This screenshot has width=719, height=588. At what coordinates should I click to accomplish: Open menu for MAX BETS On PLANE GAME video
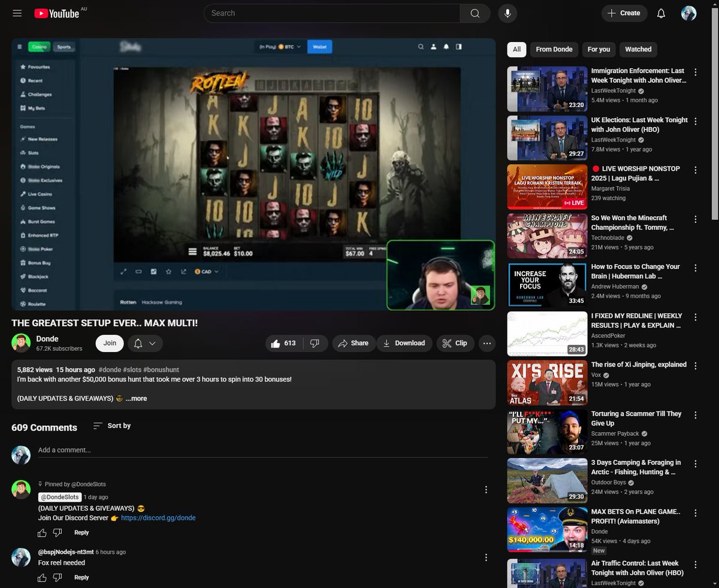click(x=695, y=513)
